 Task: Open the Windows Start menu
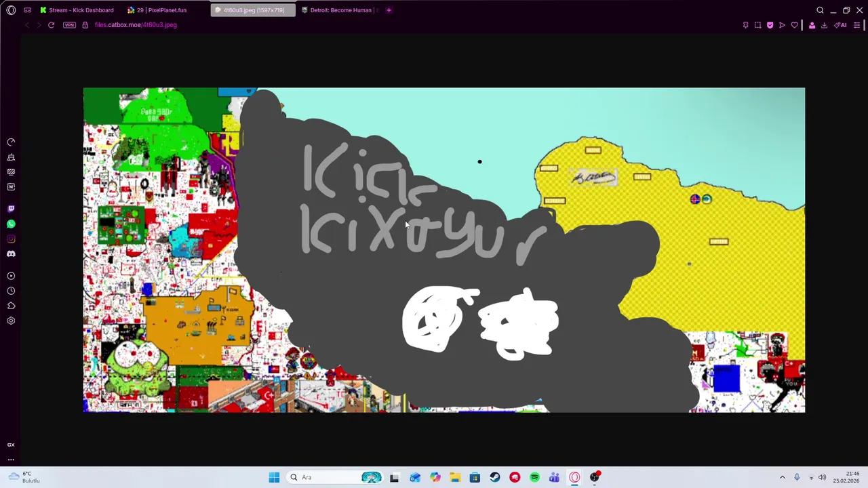click(x=274, y=477)
